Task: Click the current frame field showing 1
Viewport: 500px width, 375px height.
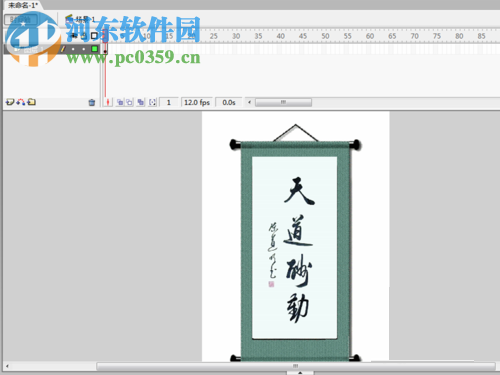Action: tap(169, 102)
